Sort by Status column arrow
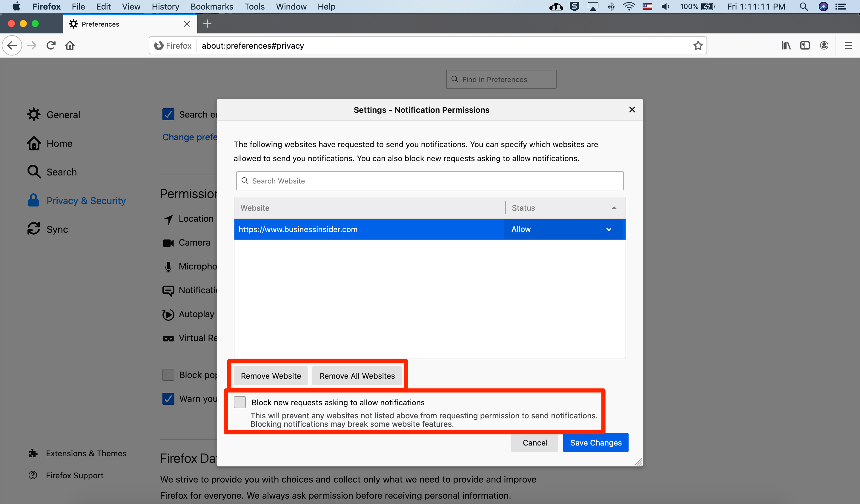 (614, 208)
